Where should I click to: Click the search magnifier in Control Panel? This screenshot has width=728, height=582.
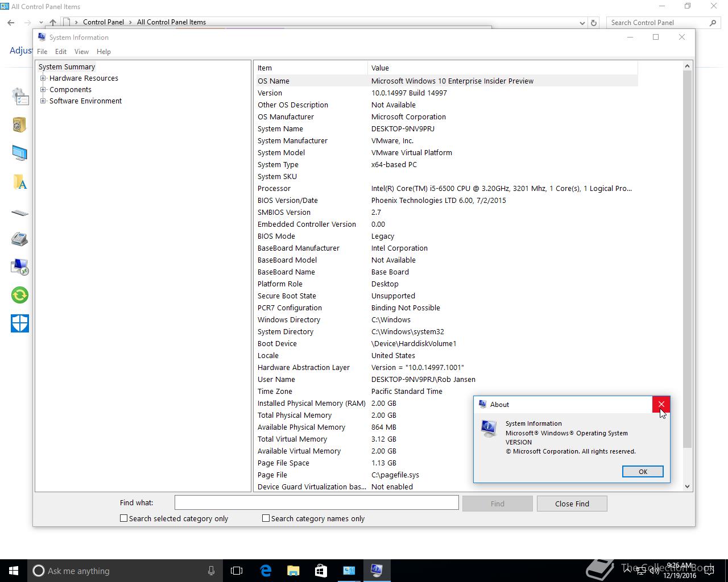713,23
